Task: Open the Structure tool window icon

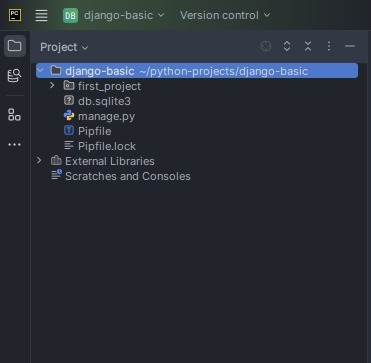Action: pos(15,115)
